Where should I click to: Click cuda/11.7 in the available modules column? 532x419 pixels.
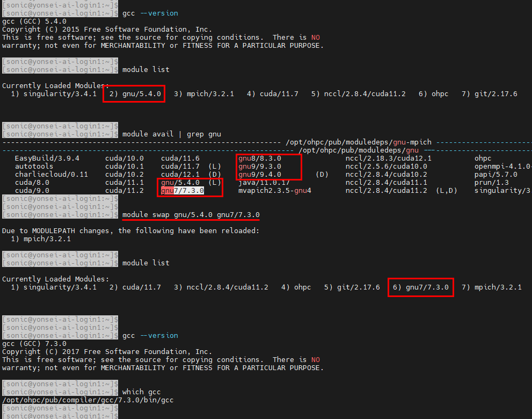coord(180,167)
